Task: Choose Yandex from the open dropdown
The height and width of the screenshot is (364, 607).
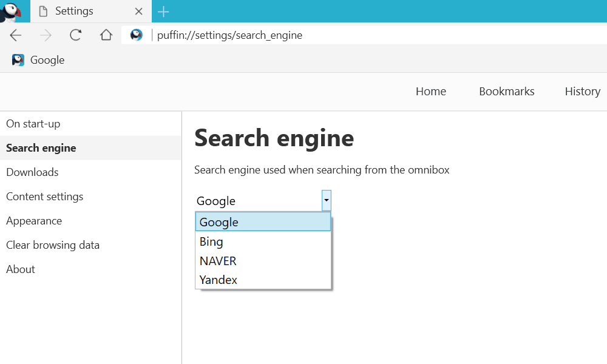Action: point(218,280)
